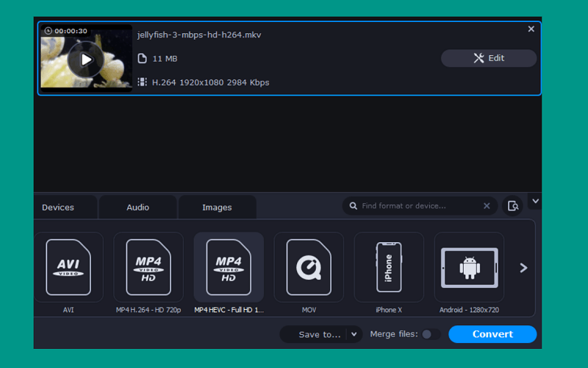Open the Save to dropdown arrow

354,334
